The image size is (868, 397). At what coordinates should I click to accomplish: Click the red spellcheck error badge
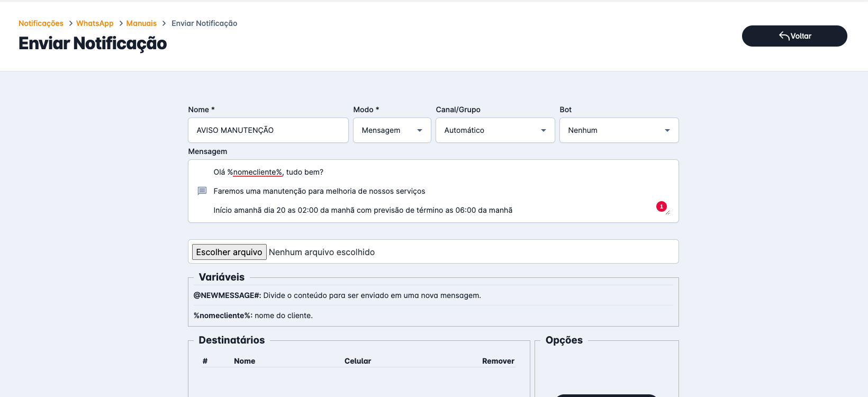click(x=662, y=206)
